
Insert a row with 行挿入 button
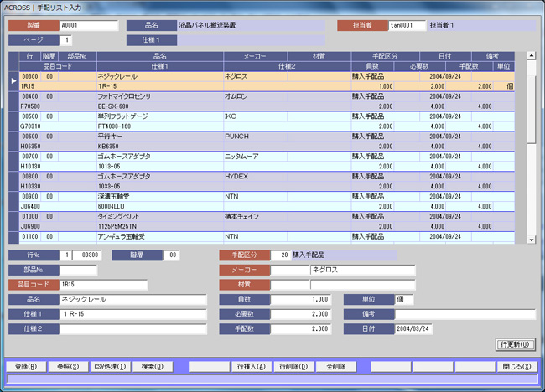pyautogui.click(x=251, y=366)
